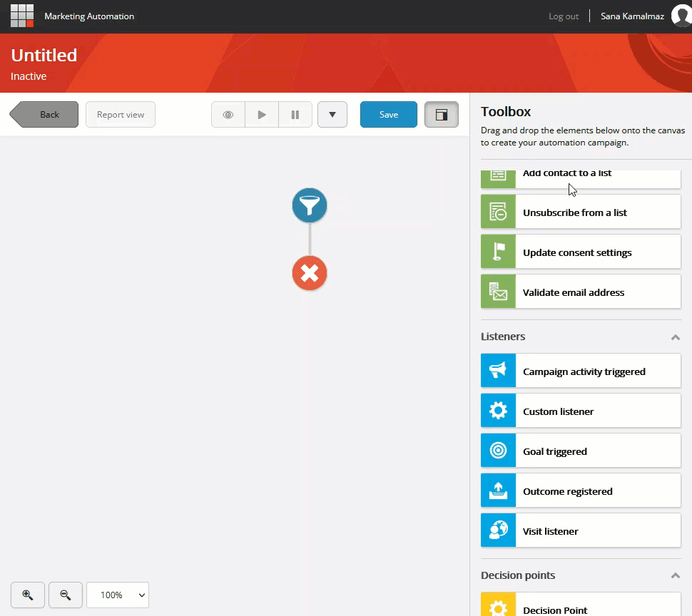Select Campaign activity triggered label
Screen dimensions: 692x616
tap(584, 371)
